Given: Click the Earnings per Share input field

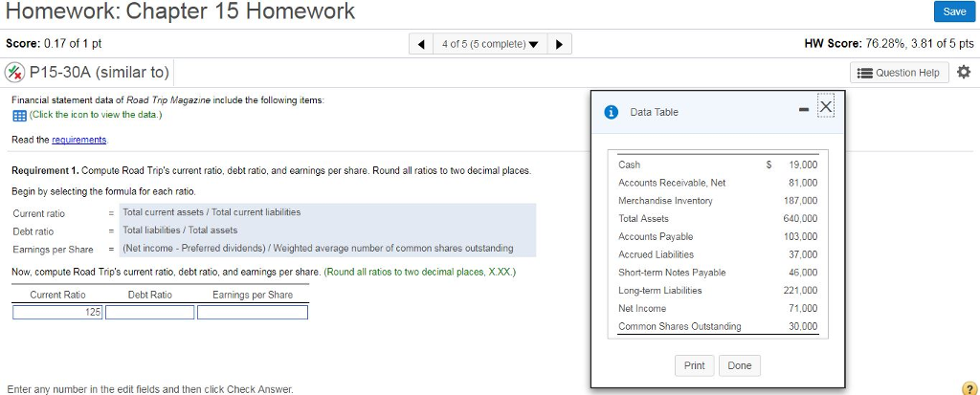Looking at the screenshot, I should click(x=253, y=312).
